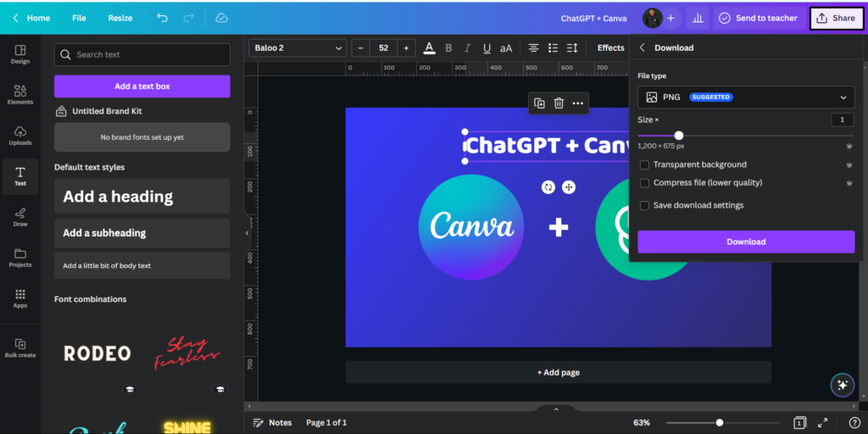Click the move handle icon

(569, 187)
